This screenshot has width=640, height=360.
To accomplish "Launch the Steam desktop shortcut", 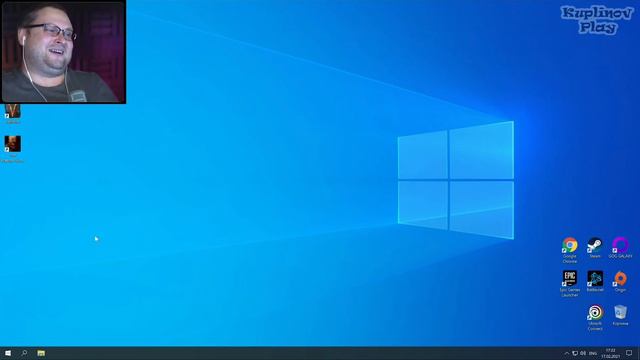I will 595,248.
